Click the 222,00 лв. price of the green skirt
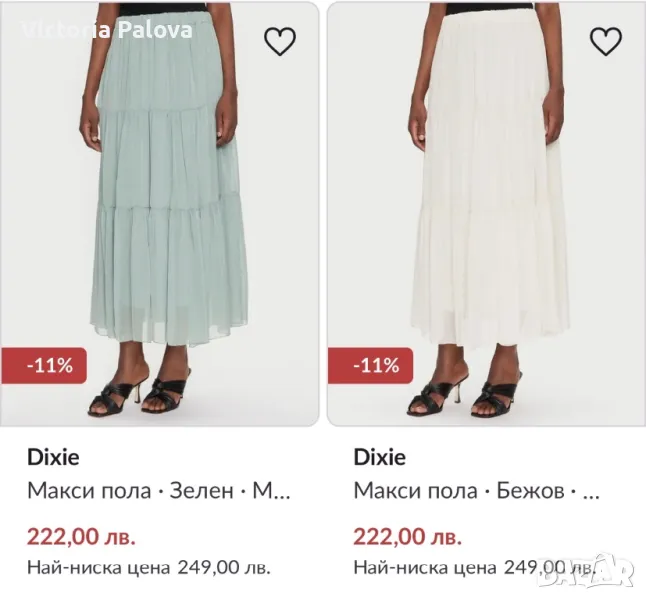The width and height of the screenshot is (646, 600). tap(80, 536)
